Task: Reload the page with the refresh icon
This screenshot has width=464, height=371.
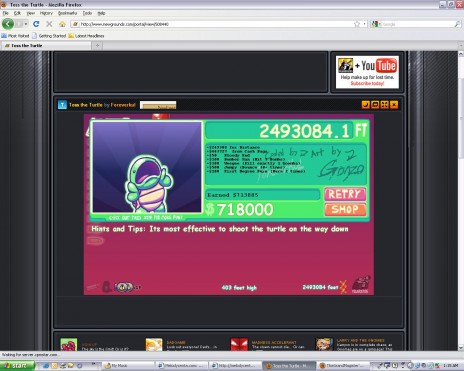Action: 36,24
